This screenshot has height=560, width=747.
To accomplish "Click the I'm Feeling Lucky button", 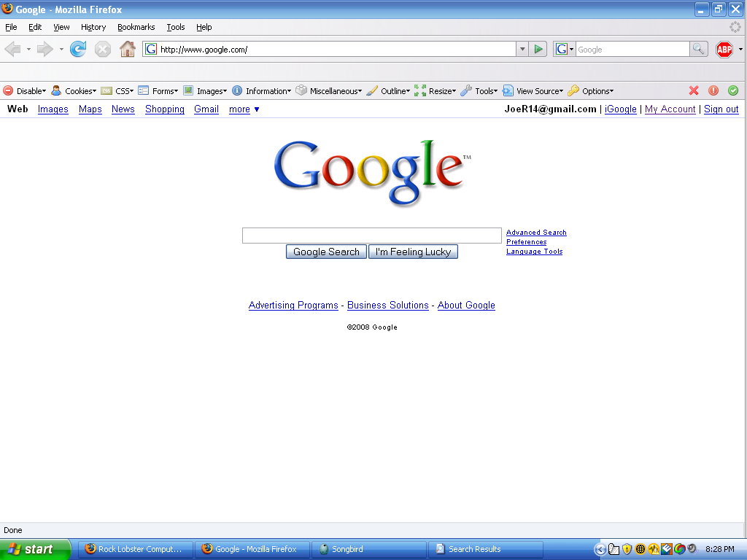I will coord(413,252).
